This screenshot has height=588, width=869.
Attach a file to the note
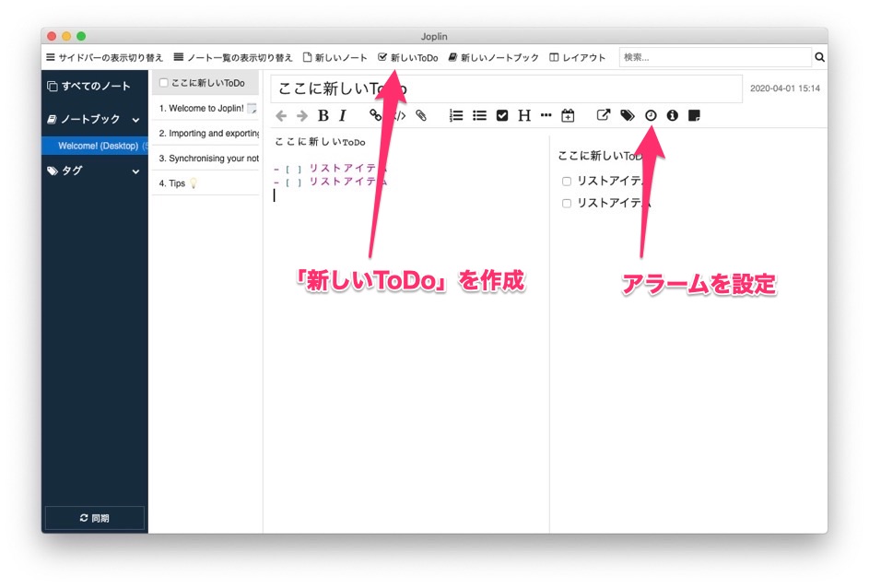421,115
